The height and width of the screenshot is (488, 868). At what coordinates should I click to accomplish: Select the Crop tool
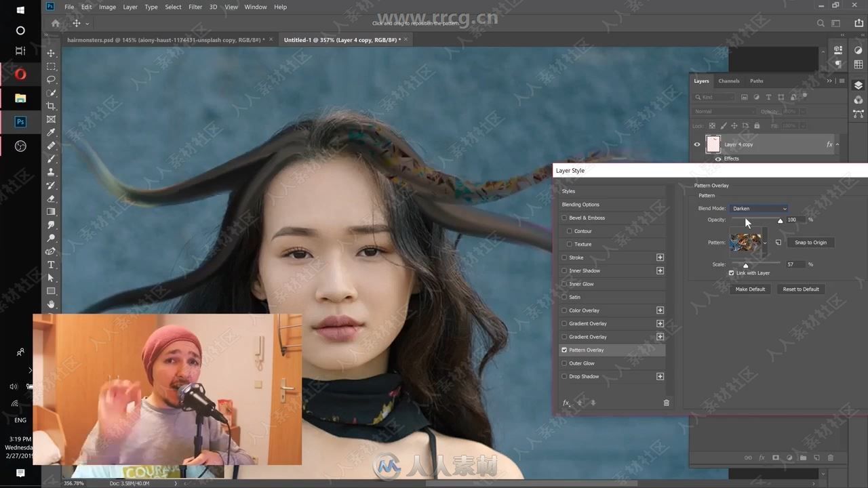point(51,106)
